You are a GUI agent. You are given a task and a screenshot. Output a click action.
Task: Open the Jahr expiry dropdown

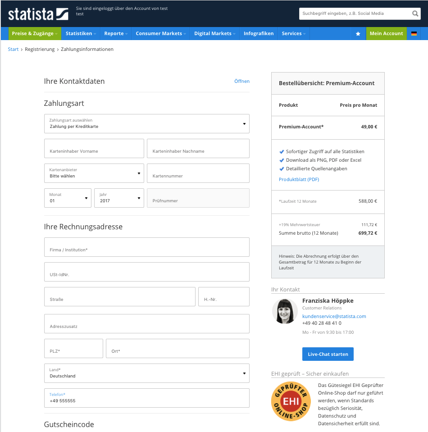119,198
